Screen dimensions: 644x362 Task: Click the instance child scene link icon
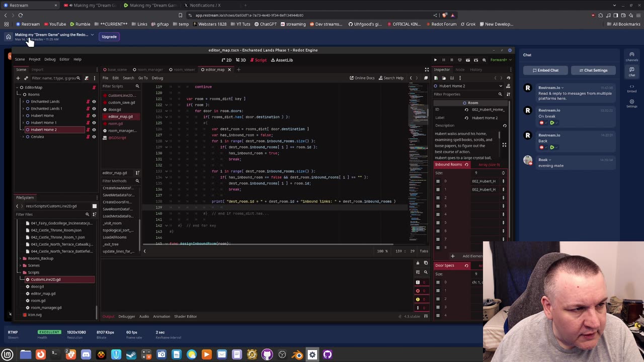[x=26, y=78]
